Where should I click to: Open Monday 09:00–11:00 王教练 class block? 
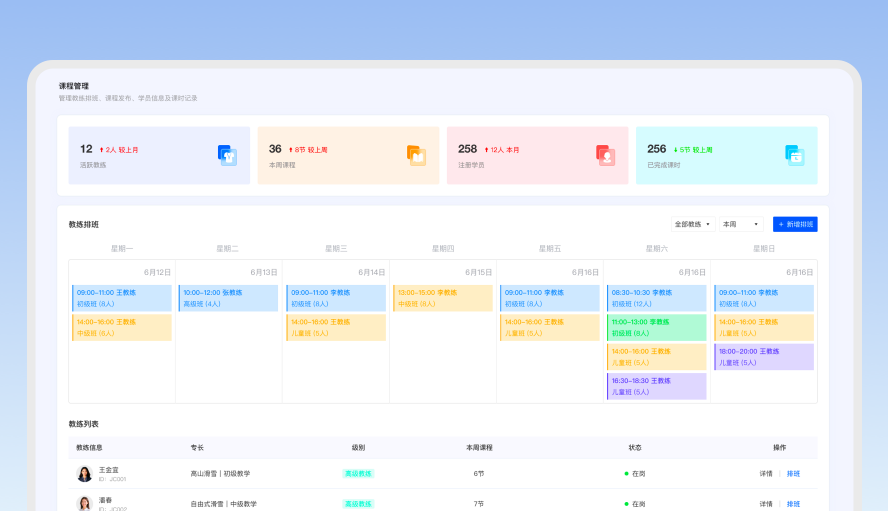(x=122, y=298)
